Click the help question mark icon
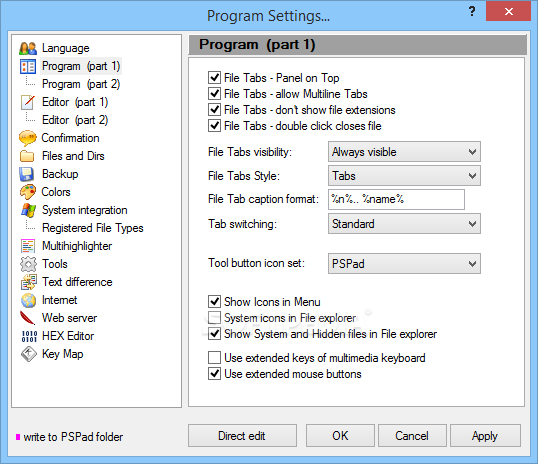 tap(472, 11)
